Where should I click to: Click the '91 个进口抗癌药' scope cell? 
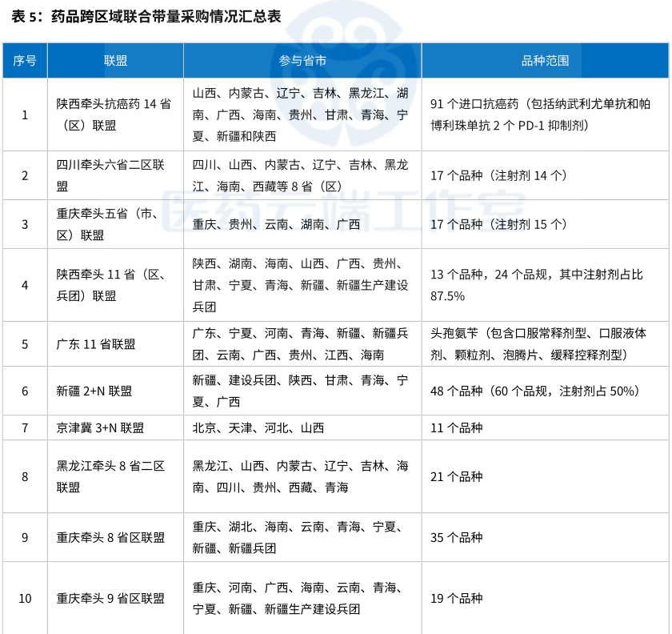click(545, 114)
